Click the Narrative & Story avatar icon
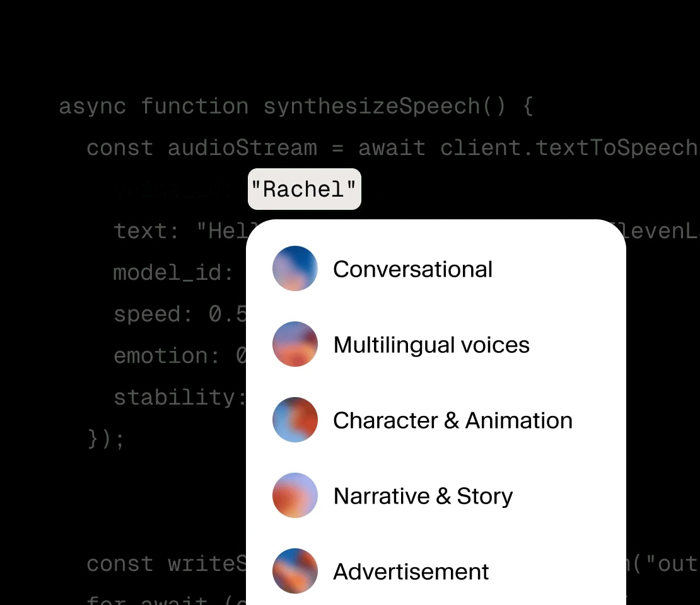The width and height of the screenshot is (700, 605). (x=295, y=495)
